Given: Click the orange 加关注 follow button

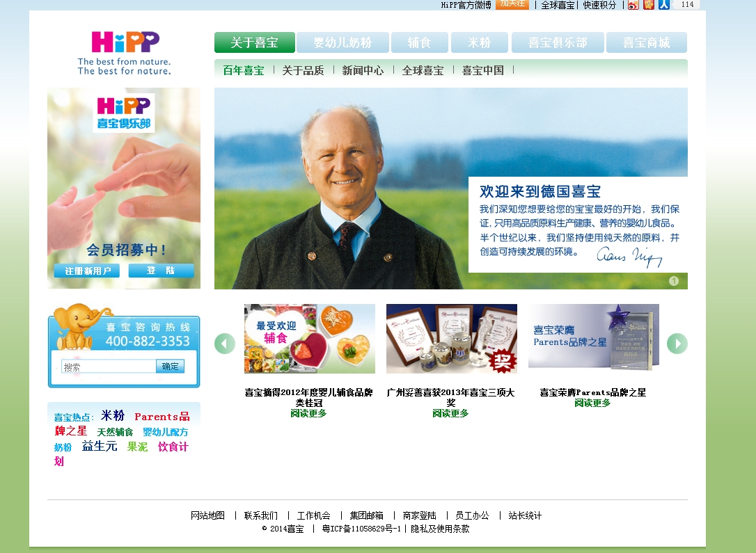Looking at the screenshot, I should tap(512, 4).
